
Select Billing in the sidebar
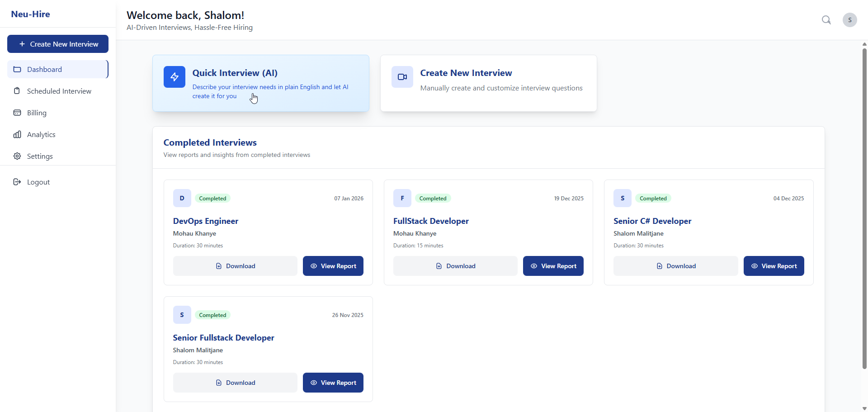[37, 113]
